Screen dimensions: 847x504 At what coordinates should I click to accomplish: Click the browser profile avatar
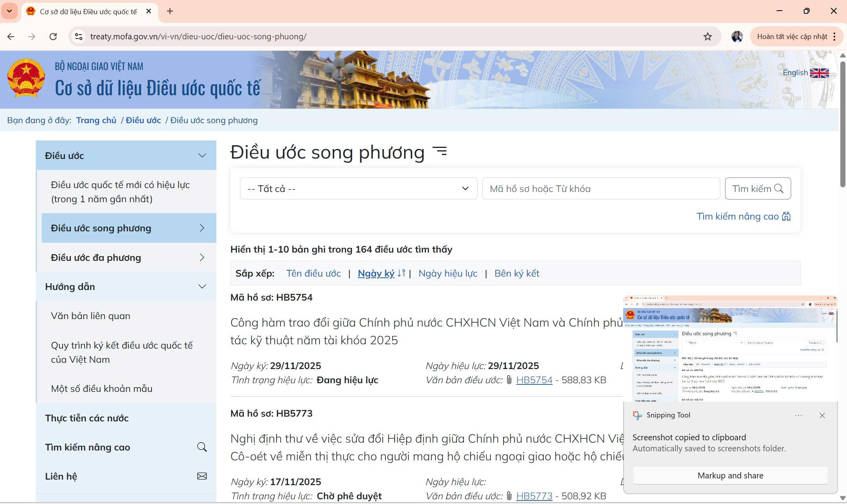(x=736, y=36)
